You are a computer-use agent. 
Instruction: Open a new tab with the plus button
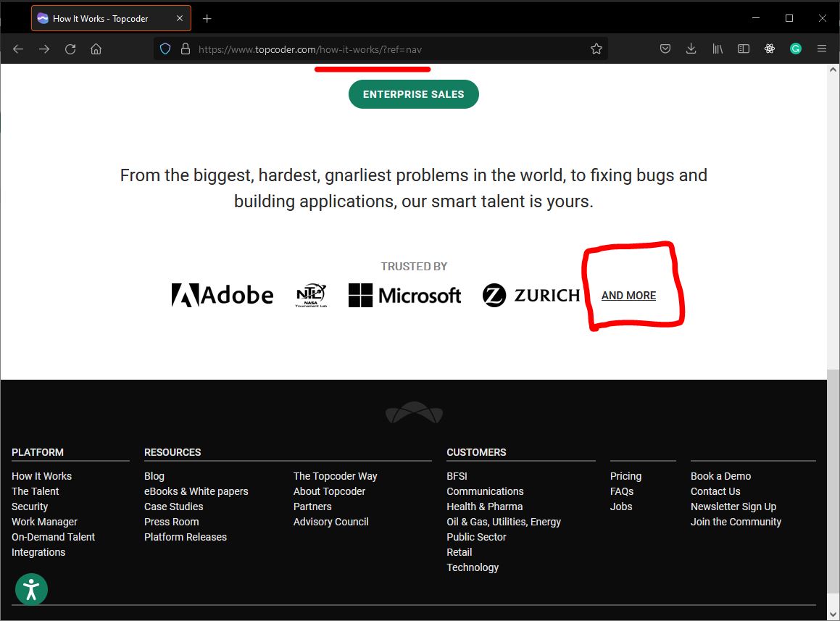tap(207, 19)
